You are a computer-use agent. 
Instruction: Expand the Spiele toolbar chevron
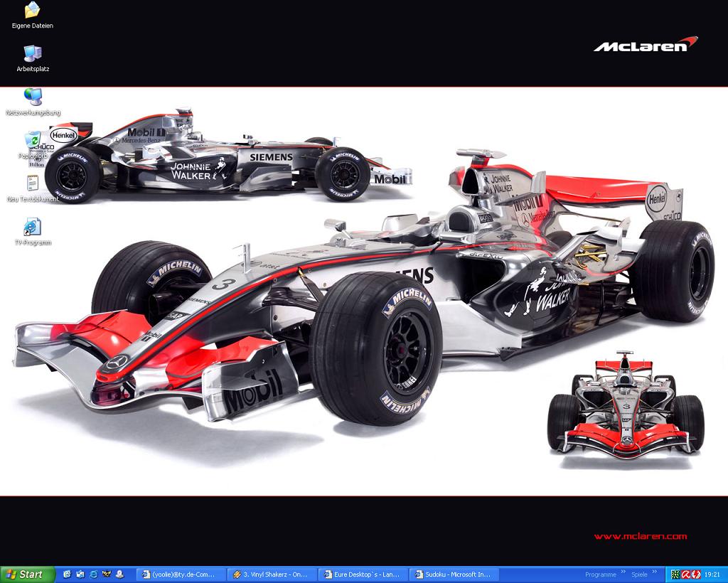coord(655,572)
